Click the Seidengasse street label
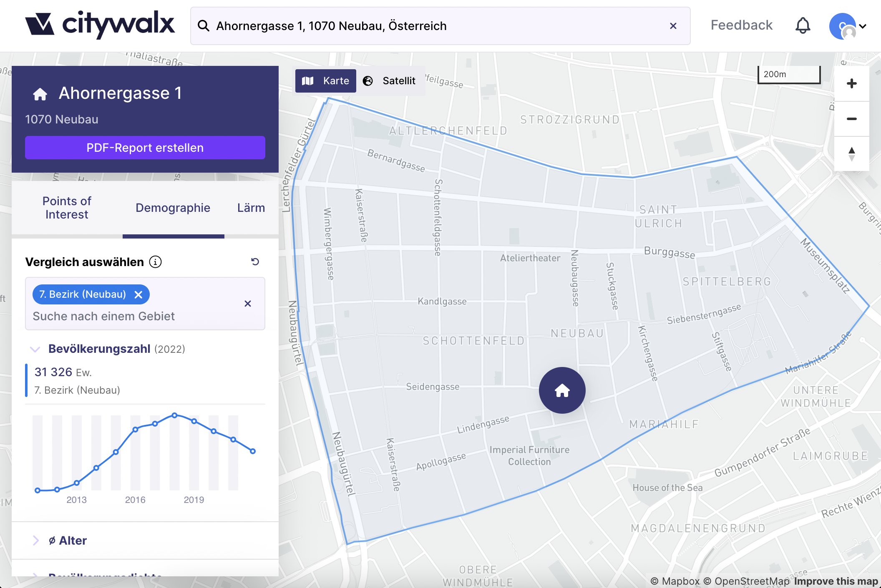 [x=433, y=387]
